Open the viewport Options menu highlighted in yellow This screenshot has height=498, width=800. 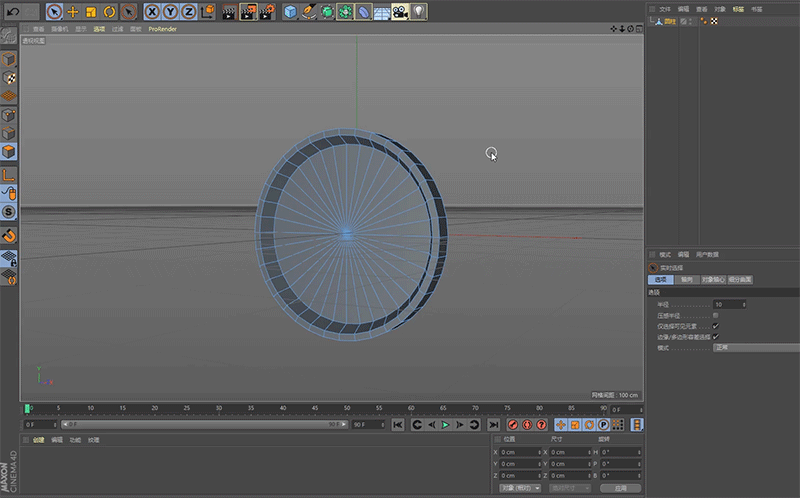(x=99, y=29)
